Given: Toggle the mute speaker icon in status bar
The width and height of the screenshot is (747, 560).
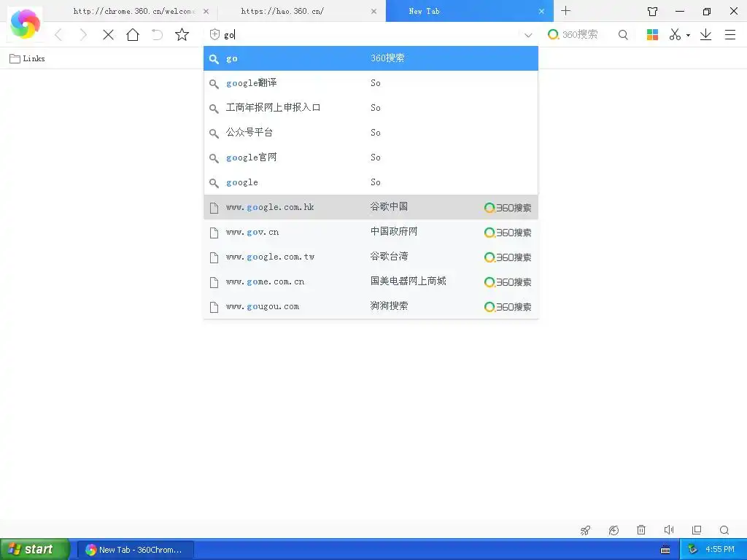Looking at the screenshot, I should point(669,529).
